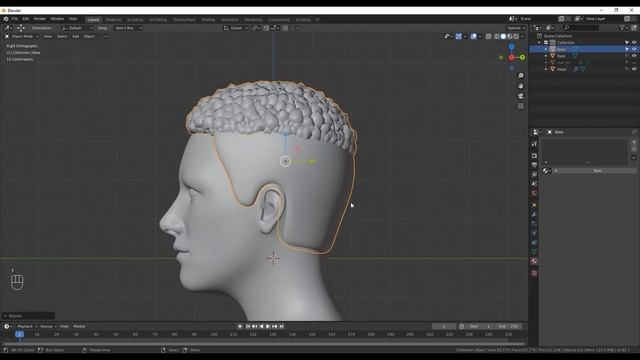This screenshot has width=640, height=360.
Task: Open the Default orientation dropdown
Action: [77, 28]
